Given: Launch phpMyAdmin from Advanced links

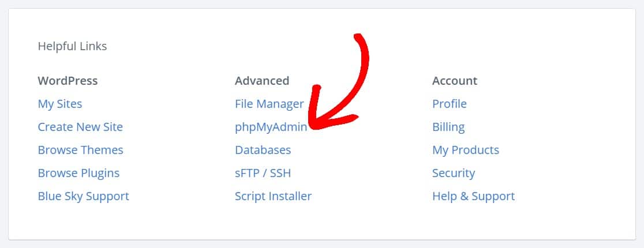Looking at the screenshot, I should coord(271,127).
